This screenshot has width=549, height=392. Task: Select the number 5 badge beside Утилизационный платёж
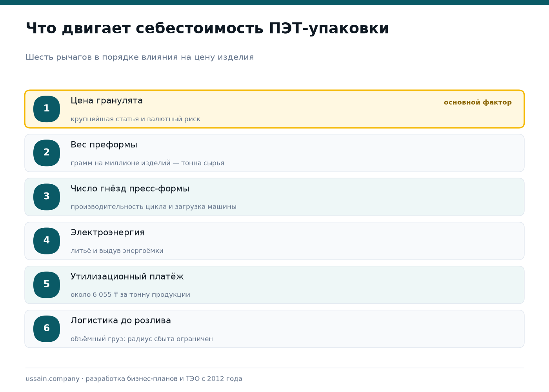pyautogui.click(x=47, y=285)
